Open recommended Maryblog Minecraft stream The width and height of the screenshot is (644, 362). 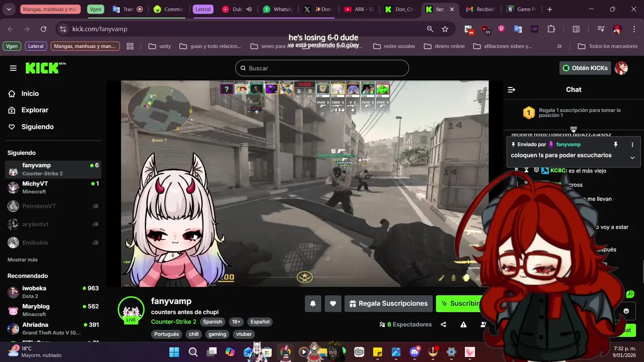pos(53,310)
